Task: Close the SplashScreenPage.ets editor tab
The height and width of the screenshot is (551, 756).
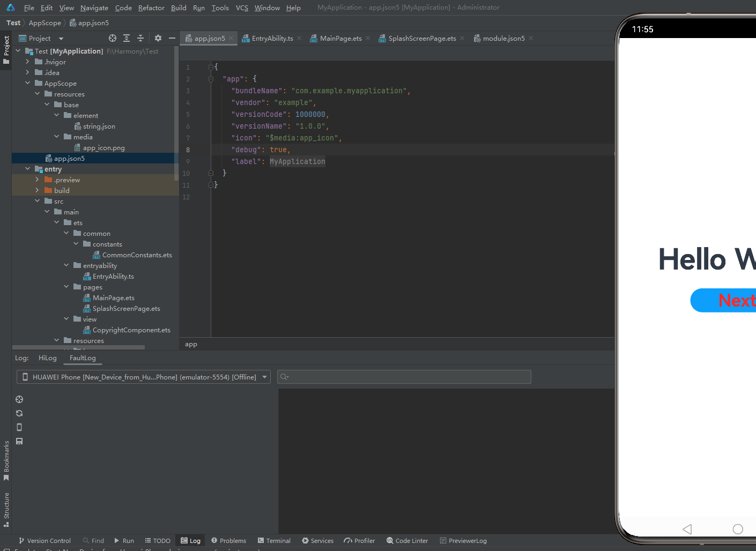Action: pyautogui.click(x=462, y=38)
